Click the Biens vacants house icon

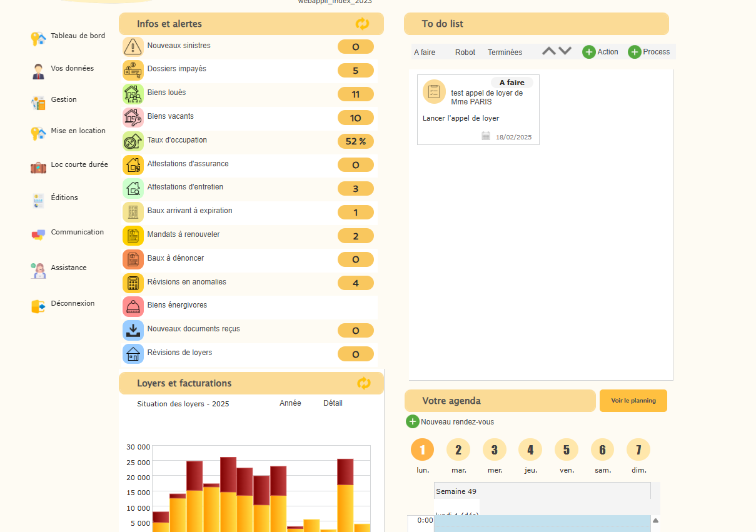133,117
